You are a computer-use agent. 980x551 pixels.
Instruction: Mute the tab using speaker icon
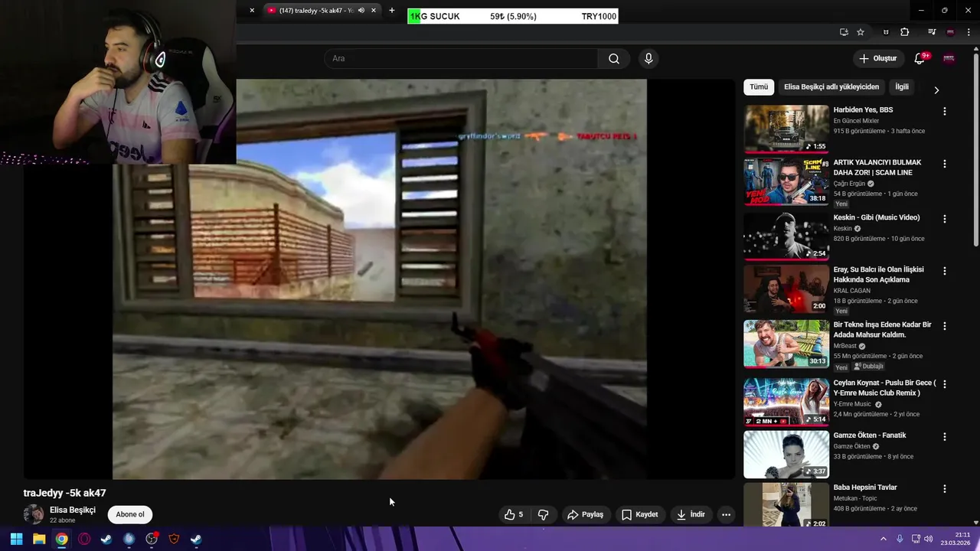[x=361, y=10]
